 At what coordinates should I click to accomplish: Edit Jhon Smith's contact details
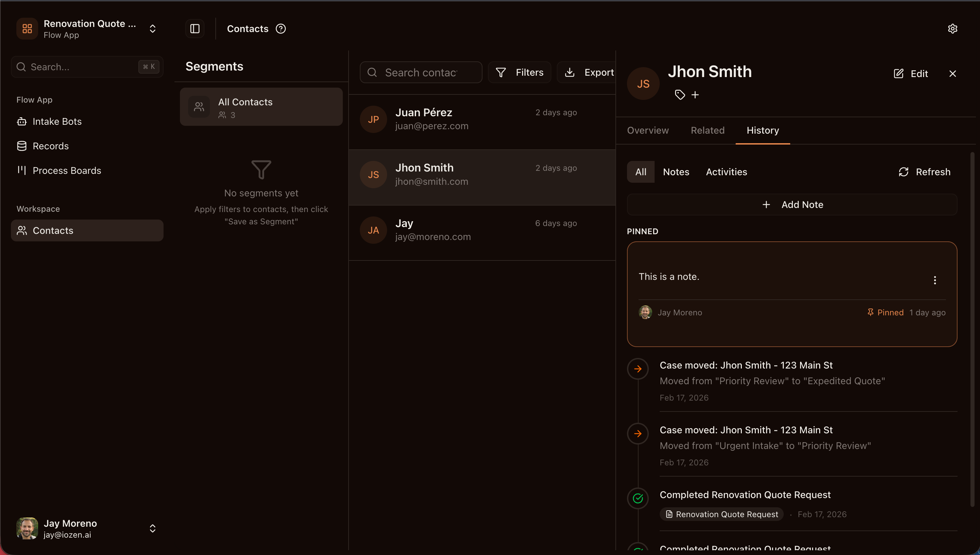(911, 73)
